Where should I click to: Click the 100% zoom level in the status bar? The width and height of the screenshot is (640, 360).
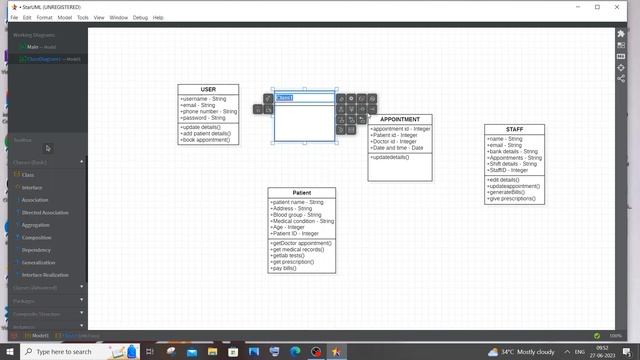pyautogui.click(x=616, y=336)
